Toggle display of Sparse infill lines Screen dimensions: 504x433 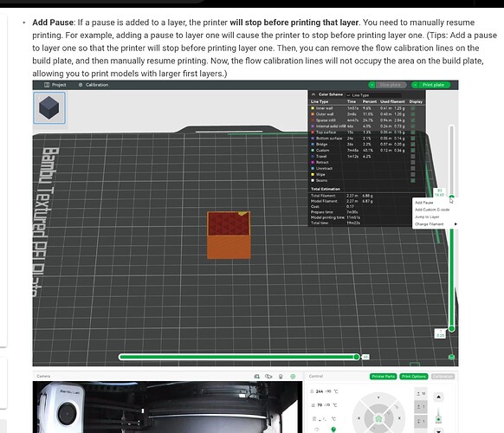(413, 120)
